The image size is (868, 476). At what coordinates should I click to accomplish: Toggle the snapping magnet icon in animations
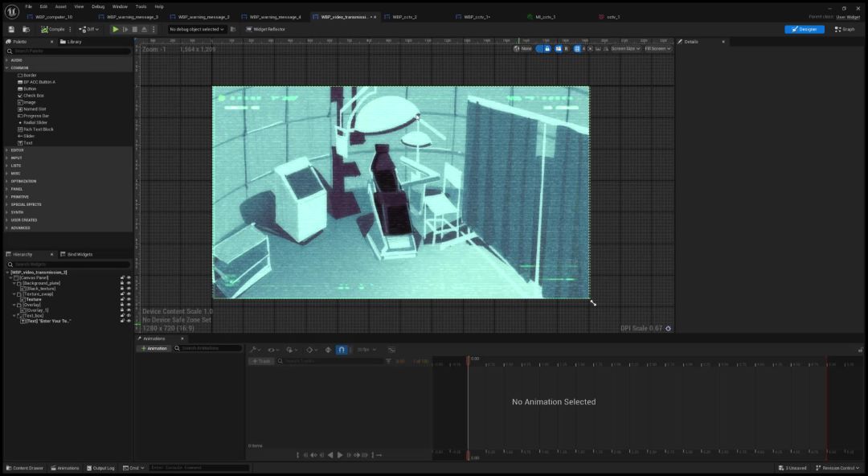(x=342, y=350)
